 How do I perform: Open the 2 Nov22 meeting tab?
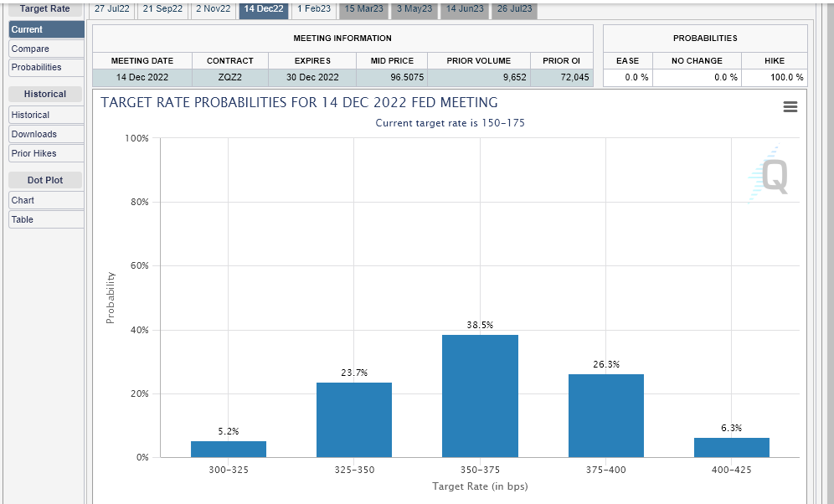[x=214, y=9]
